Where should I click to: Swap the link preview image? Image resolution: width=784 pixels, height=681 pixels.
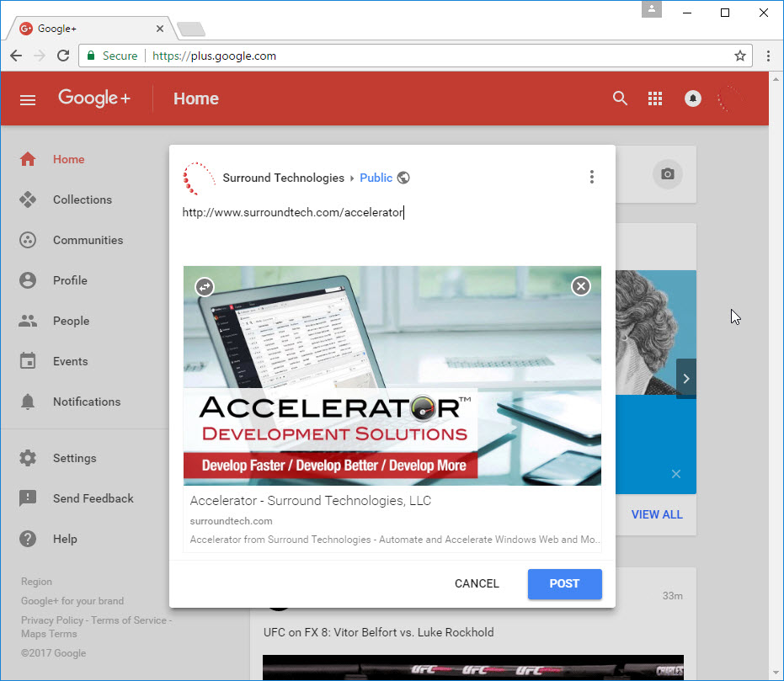(205, 287)
